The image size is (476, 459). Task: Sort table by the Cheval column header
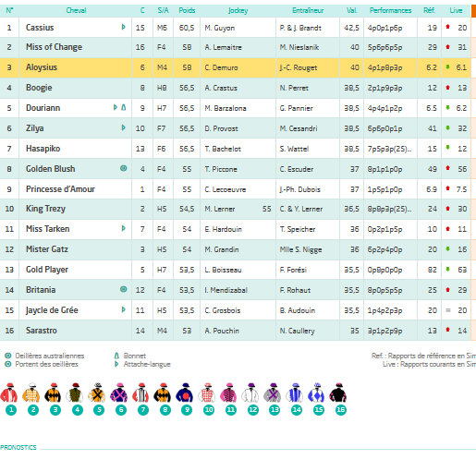[76, 10]
